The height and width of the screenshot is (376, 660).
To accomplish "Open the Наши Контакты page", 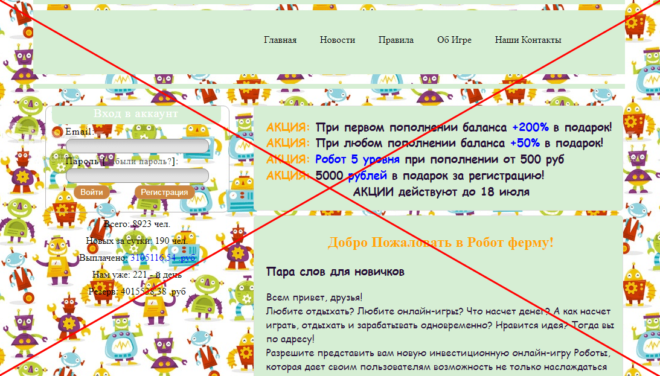I will 528,40.
